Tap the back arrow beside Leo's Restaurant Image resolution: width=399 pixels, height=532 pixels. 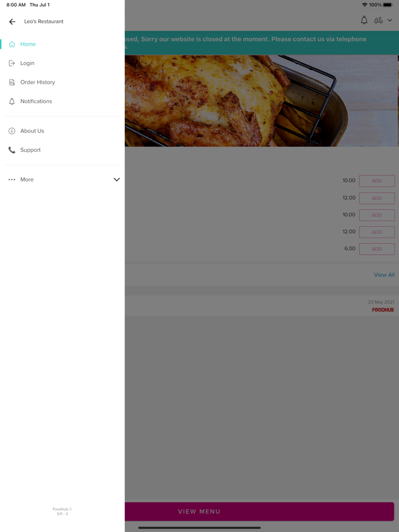click(x=12, y=22)
